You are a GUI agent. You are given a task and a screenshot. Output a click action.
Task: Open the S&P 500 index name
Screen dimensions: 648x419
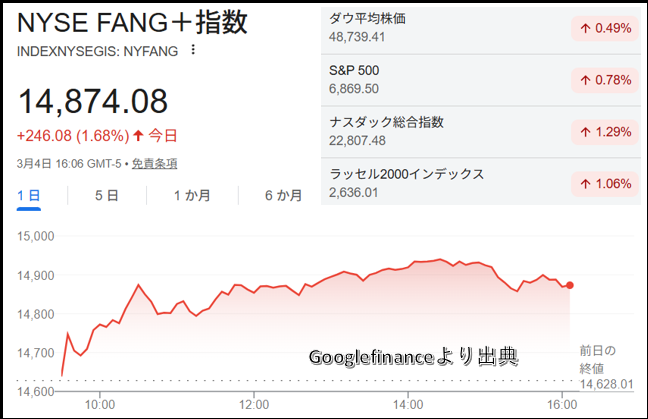[x=354, y=70]
